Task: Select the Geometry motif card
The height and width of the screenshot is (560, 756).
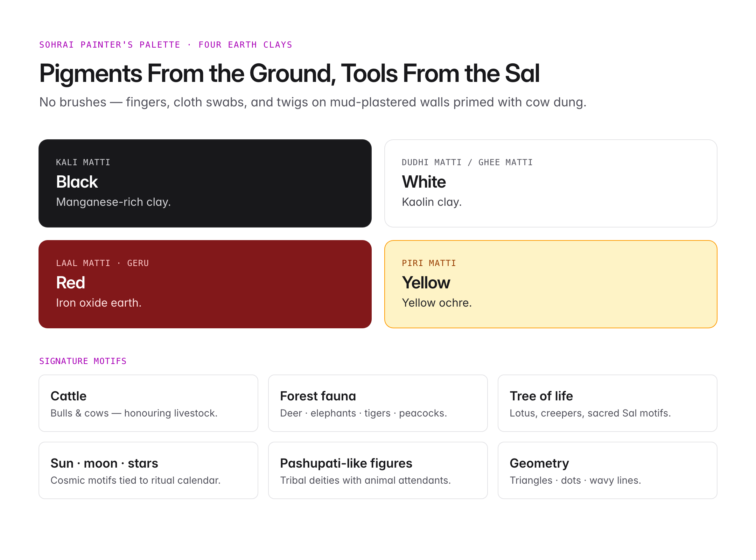Action: [608, 470]
